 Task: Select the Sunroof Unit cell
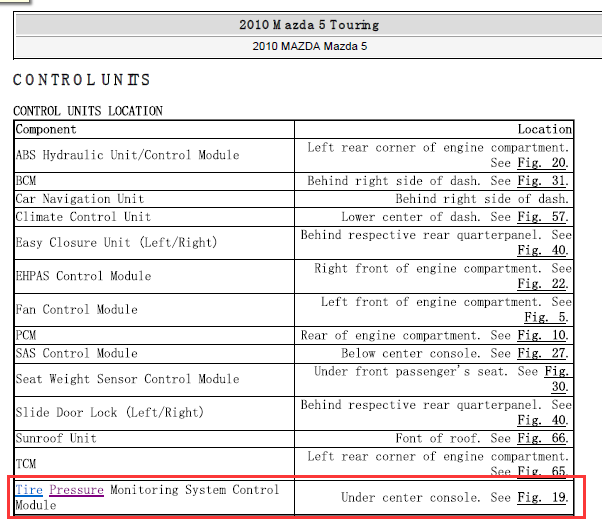154,438
